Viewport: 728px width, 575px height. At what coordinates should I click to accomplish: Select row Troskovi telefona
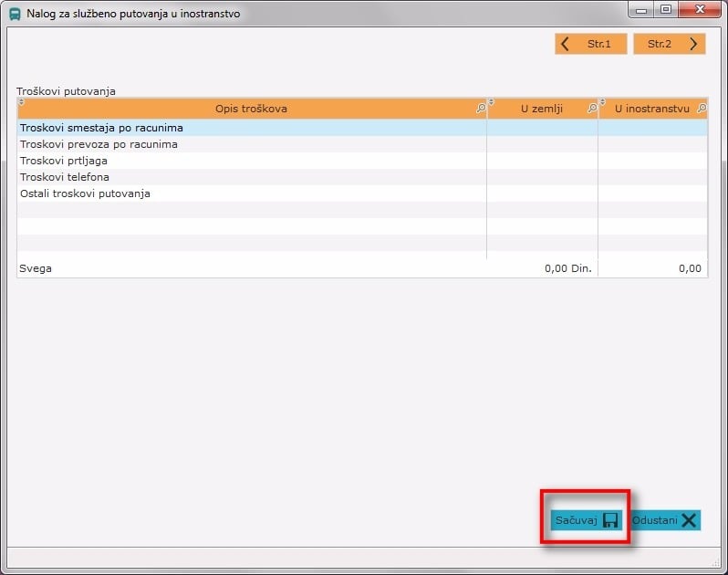pos(362,177)
